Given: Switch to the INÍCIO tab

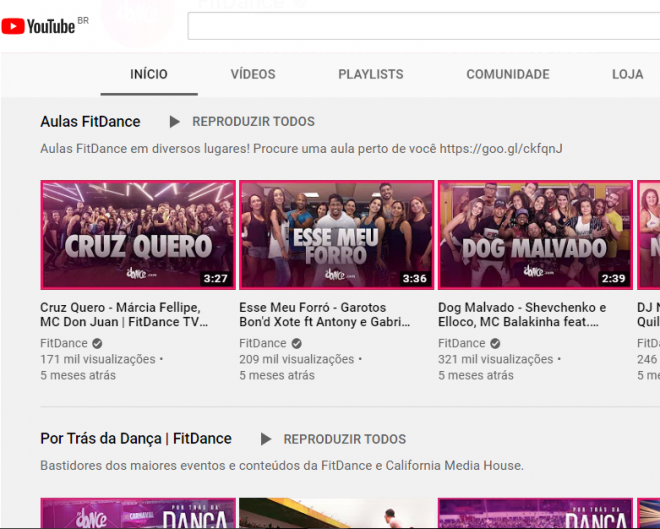Looking at the screenshot, I should [149, 74].
